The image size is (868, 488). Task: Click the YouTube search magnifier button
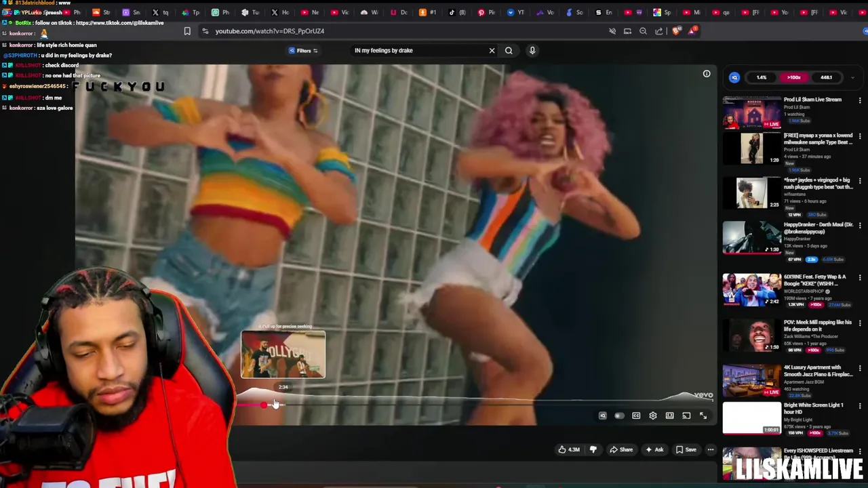(509, 50)
